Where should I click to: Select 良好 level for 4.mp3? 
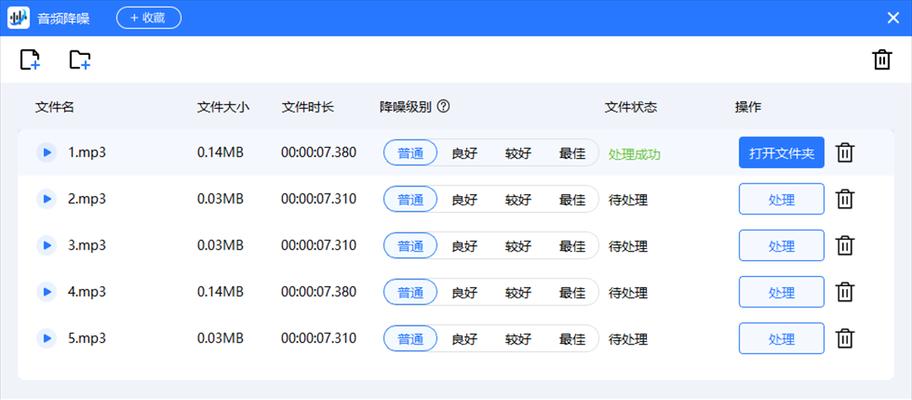pyautogui.click(x=464, y=292)
